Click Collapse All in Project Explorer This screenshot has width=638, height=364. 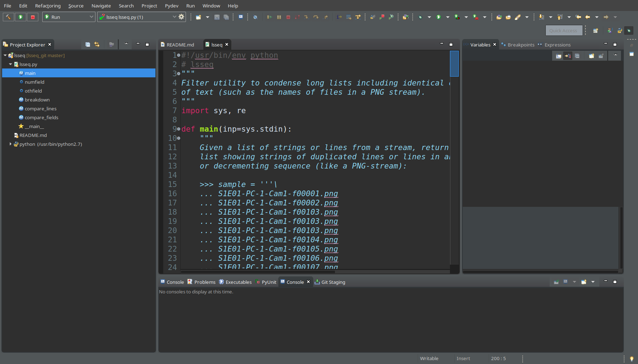click(x=88, y=44)
